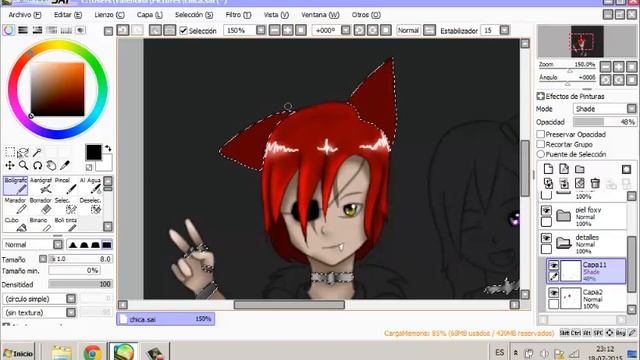Select the zoom magnifier tool
Screen dimensions: 640x360
pyautogui.click(x=23, y=165)
